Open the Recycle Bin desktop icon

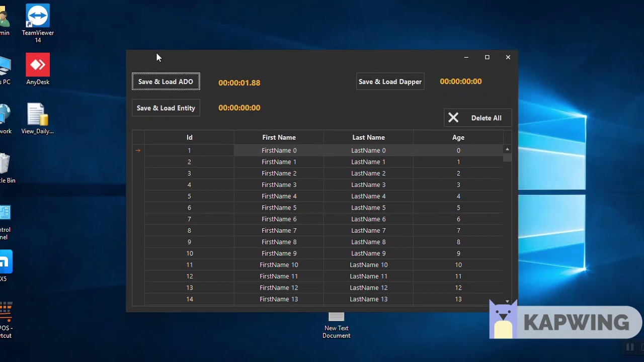(x=6, y=168)
